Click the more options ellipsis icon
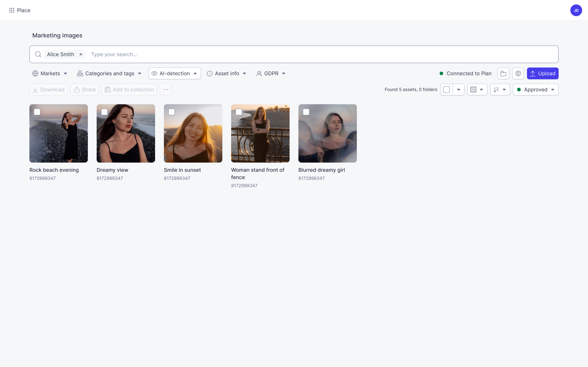Image resolution: width=588 pixels, height=367 pixels. coord(166,89)
